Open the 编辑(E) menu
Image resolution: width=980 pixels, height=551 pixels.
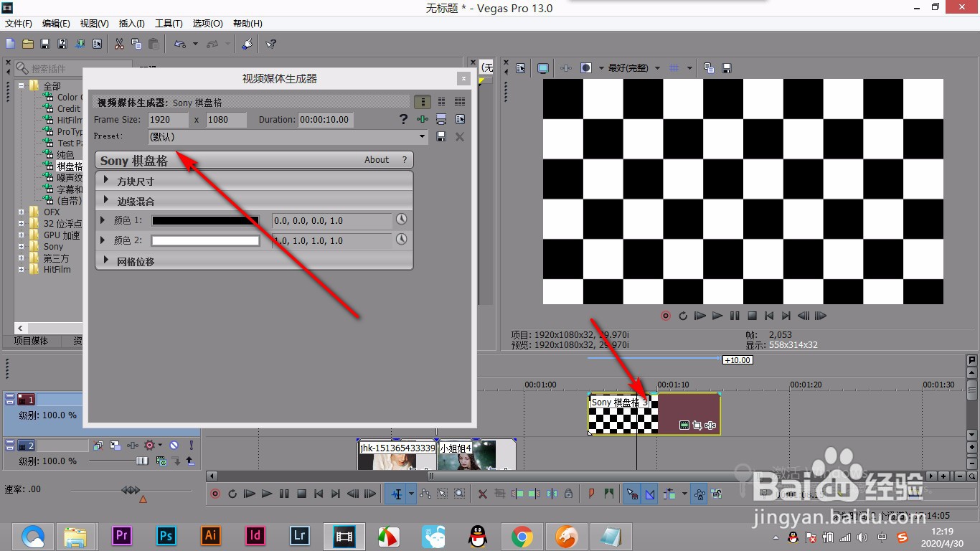[x=56, y=24]
